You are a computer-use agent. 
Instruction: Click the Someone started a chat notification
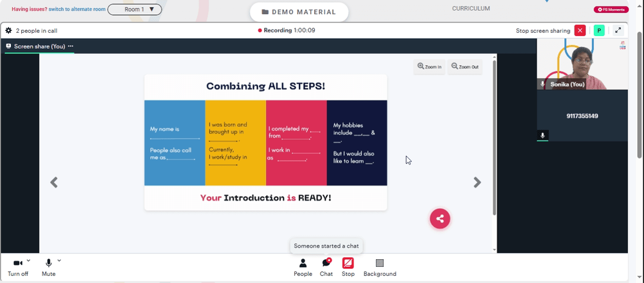[x=326, y=246]
